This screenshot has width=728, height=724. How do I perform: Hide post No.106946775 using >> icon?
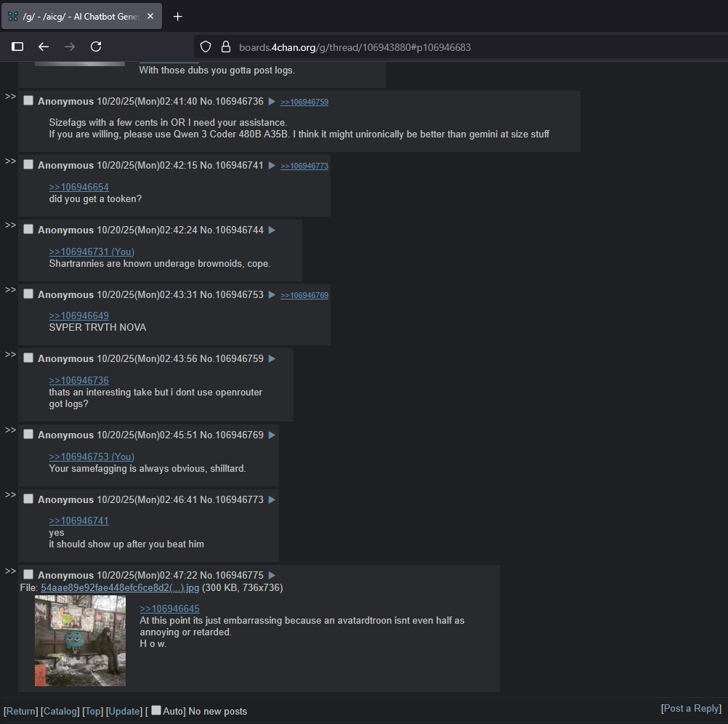(x=10, y=571)
